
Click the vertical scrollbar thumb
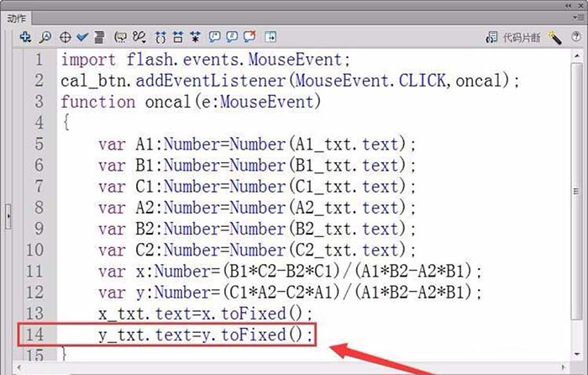[577, 192]
